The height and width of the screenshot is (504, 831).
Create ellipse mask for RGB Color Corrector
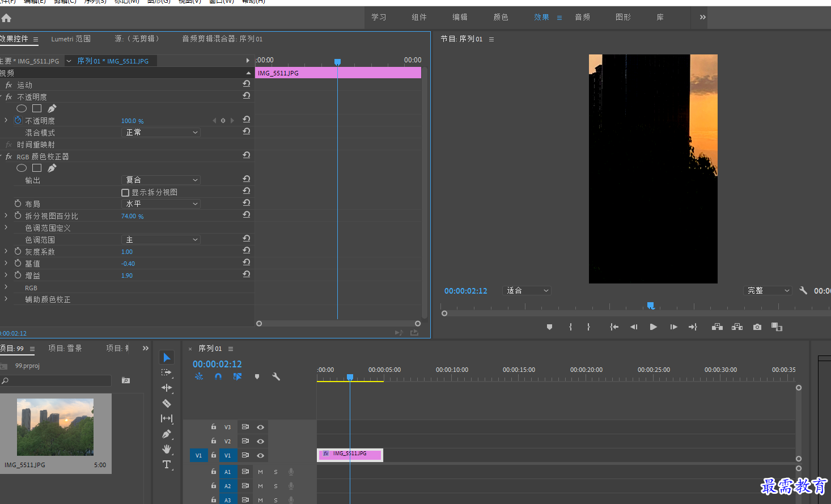22,168
